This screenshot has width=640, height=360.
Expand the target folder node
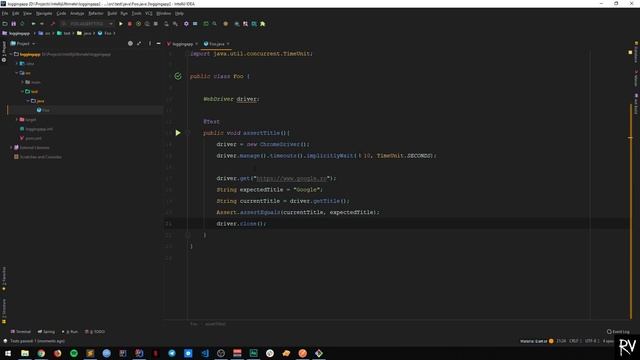click(x=17, y=120)
